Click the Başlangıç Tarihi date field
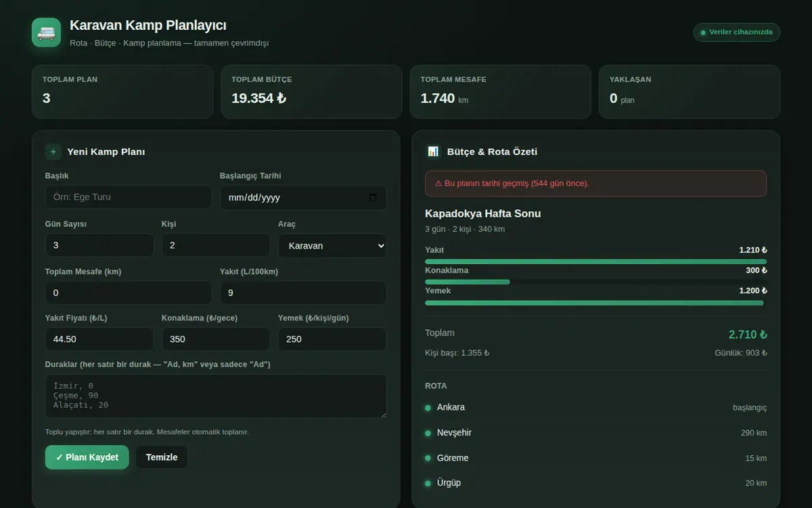 click(303, 198)
